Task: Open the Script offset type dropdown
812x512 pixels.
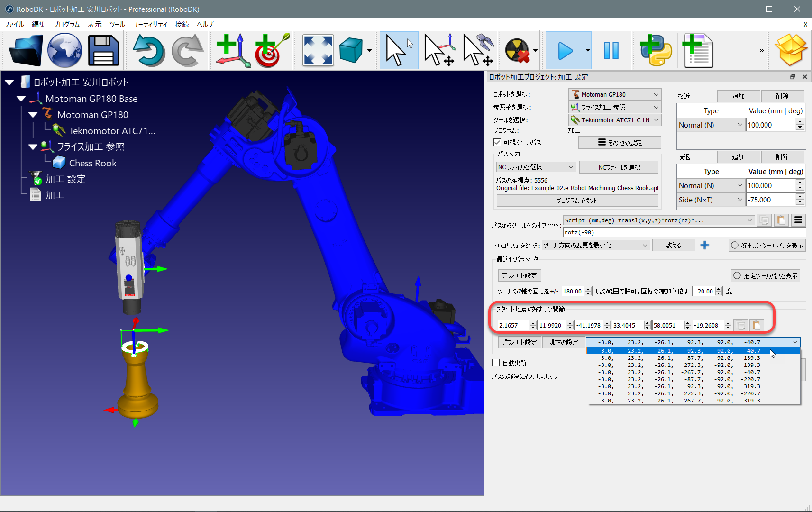Action: coord(658,220)
